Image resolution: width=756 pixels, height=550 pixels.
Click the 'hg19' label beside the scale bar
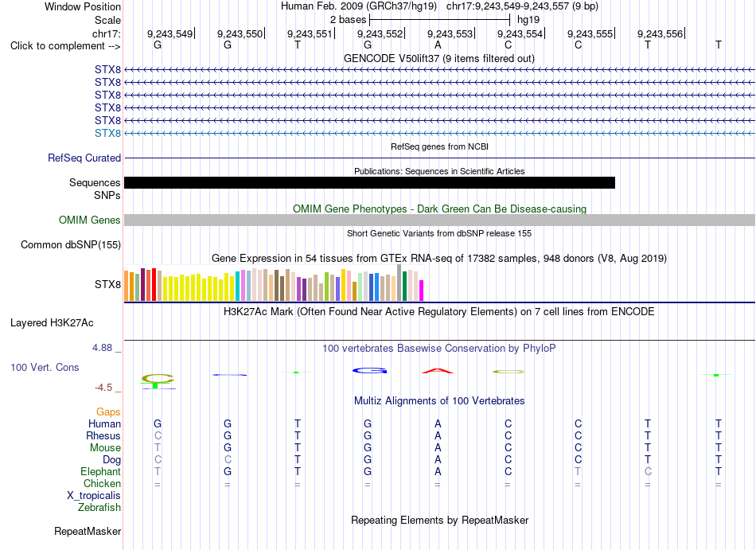coord(528,20)
